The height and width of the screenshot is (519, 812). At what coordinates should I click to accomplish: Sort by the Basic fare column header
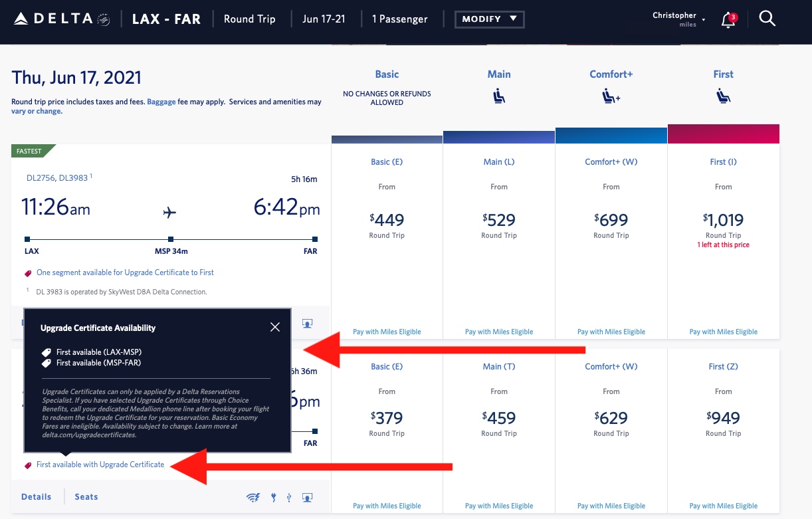click(387, 74)
